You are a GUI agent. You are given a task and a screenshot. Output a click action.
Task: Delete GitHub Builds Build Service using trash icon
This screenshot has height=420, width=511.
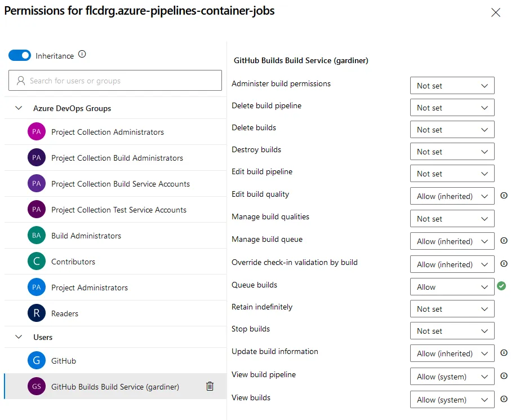click(210, 387)
